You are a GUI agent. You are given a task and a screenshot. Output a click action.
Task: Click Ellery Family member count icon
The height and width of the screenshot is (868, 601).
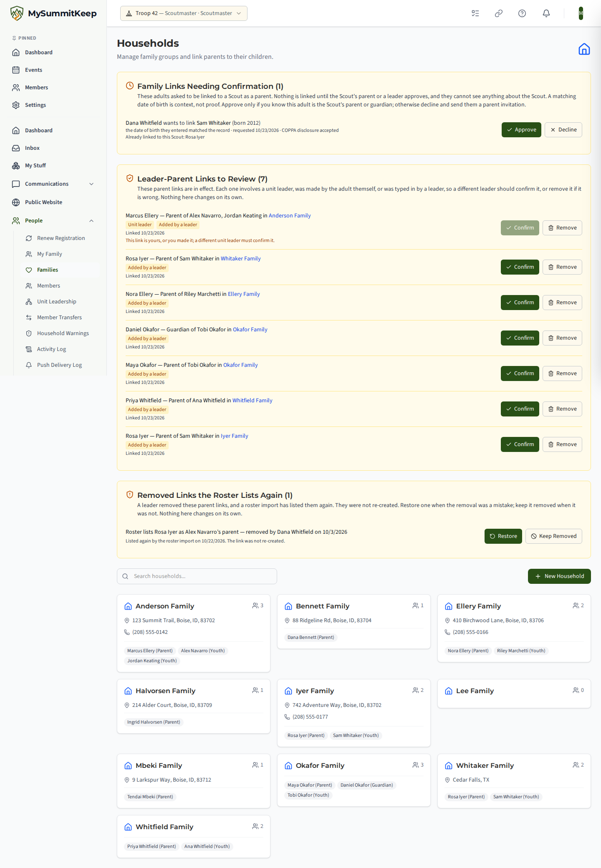click(576, 606)
